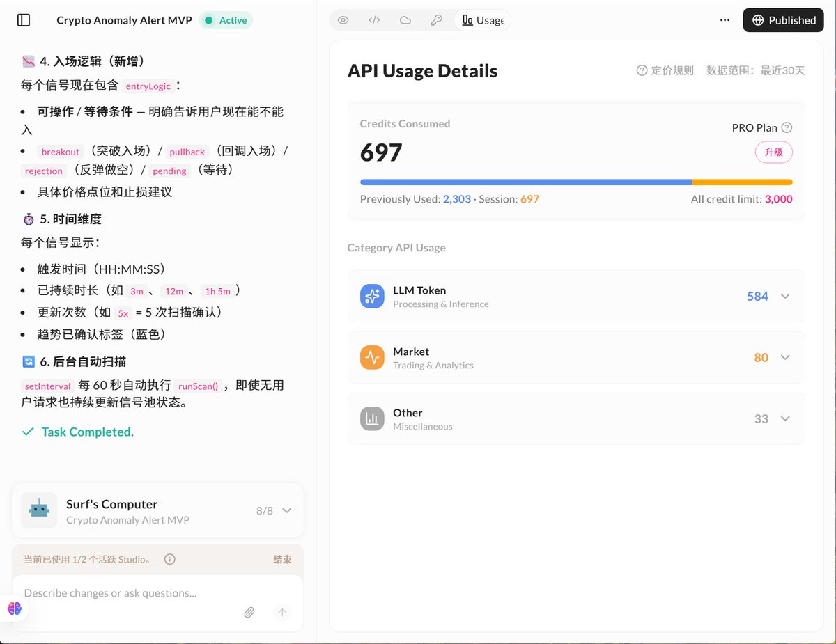
Task: Open the PRO Plan help question-mark icon
Action: (x=788, y=127)
